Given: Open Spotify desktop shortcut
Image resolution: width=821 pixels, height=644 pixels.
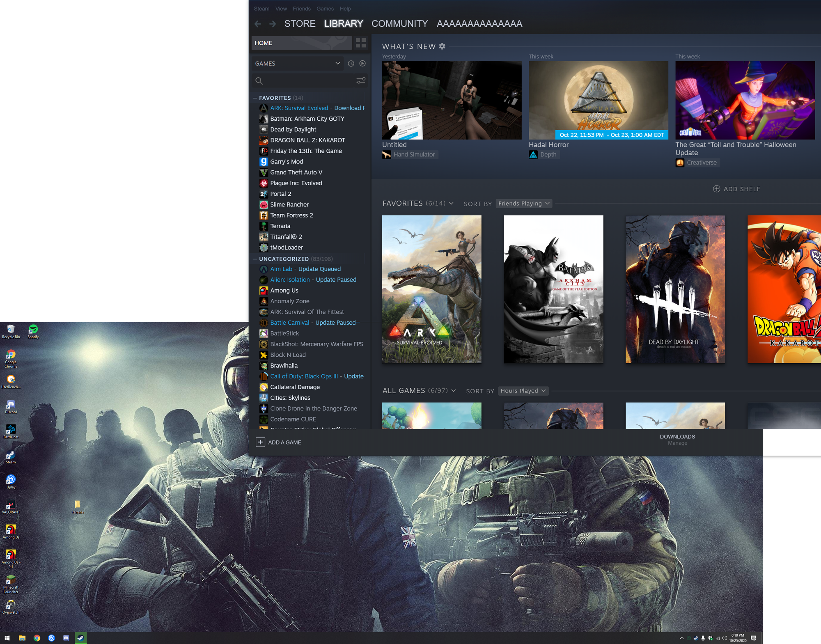Looking at the screenshot, I should tap(33, 332).
